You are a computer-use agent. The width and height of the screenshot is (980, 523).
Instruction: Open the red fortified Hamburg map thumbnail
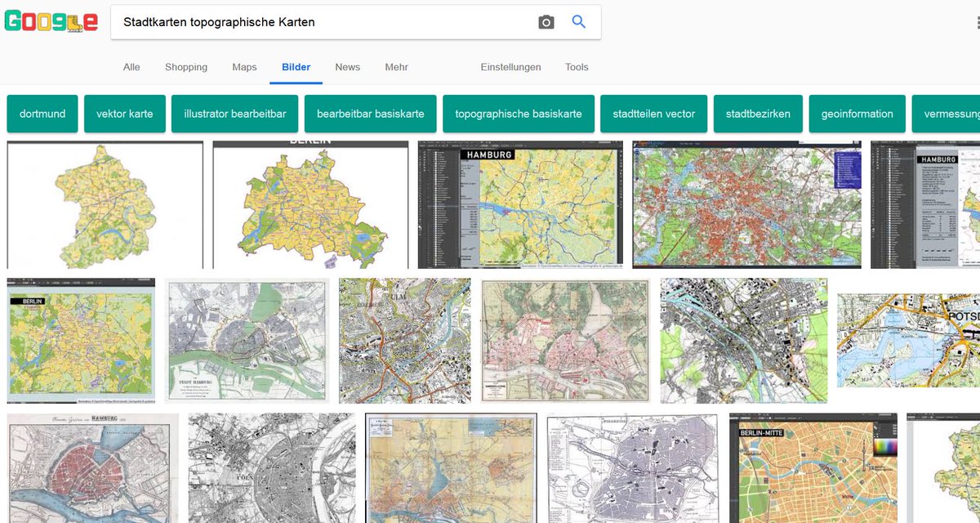point(93,467)
